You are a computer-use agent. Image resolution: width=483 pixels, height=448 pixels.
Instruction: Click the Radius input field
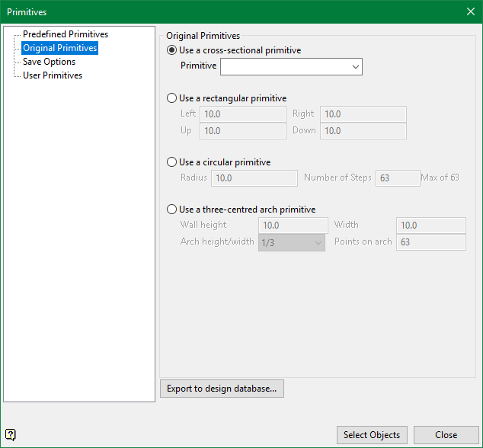tap(254, 178)
